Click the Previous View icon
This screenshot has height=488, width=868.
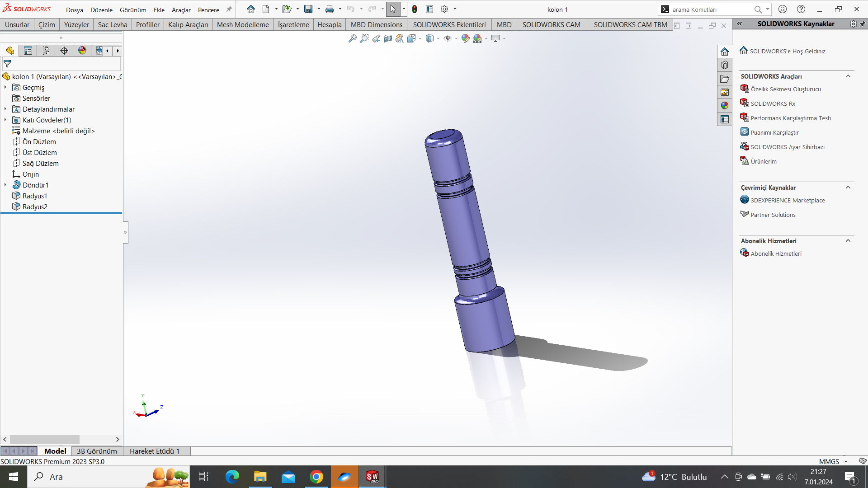coord(376,38)
